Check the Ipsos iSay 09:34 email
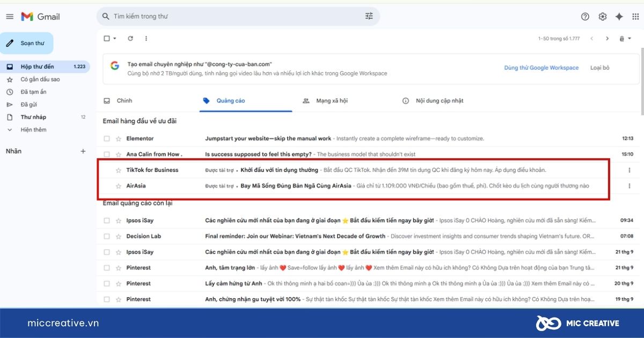644x338 pixels. tap(106, 221)
